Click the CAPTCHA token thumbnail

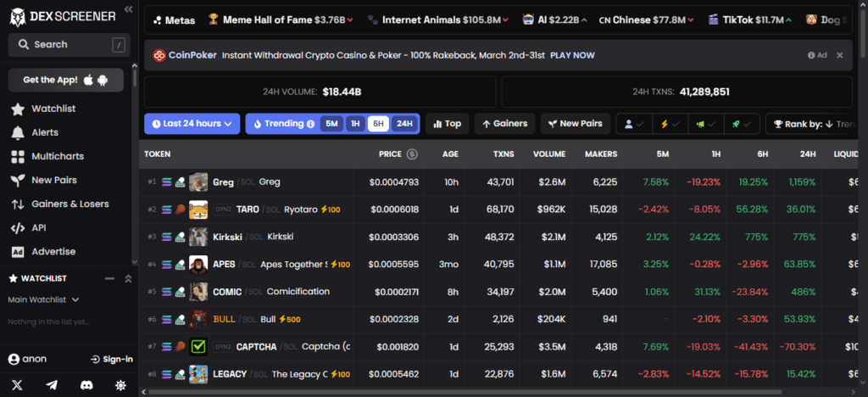(198, 347)
